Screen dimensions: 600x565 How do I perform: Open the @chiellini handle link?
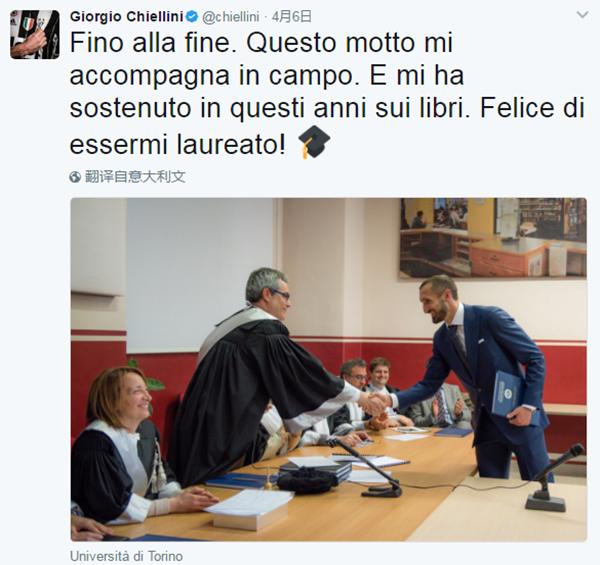(230, 17)
